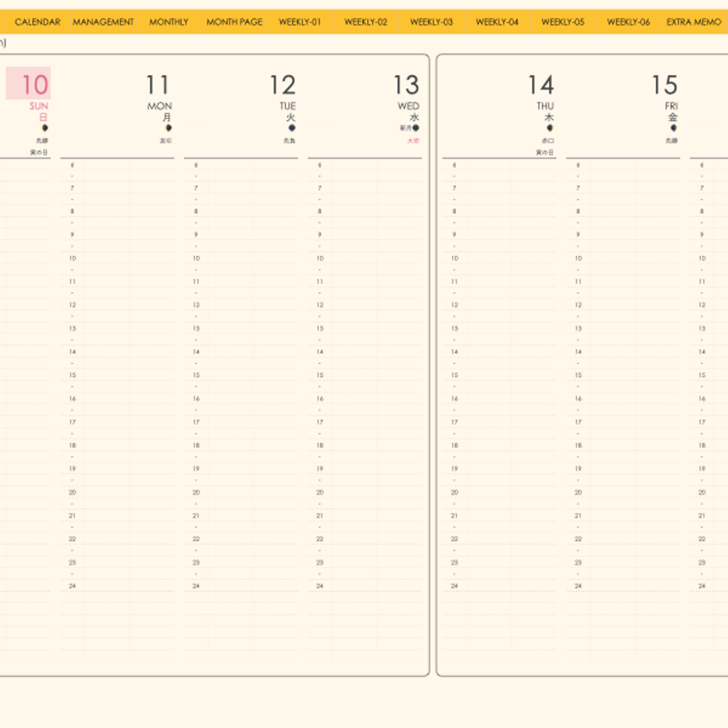The image size is (728, 728).
Task: Open the WEEKLY-03 tab
Action: pos(431,22)
